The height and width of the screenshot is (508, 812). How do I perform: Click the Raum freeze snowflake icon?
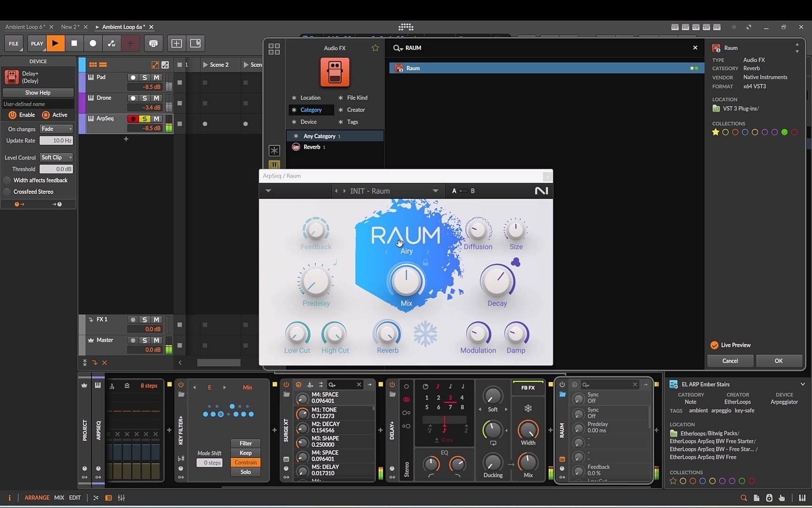[425, 334]
